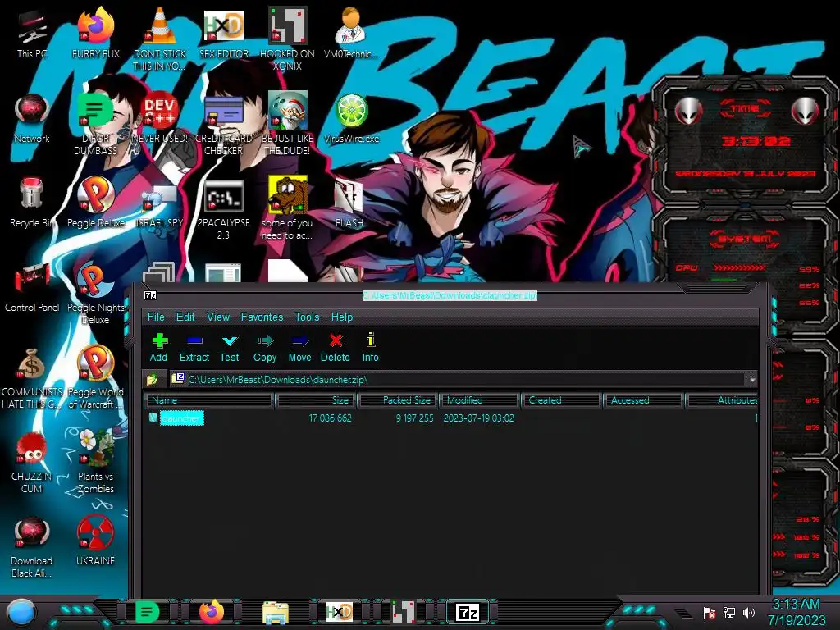The height and width of the screenshot is (630, 840).
Task: Click the taskbar volume speaker icon
Action: (x=748, y=612)
